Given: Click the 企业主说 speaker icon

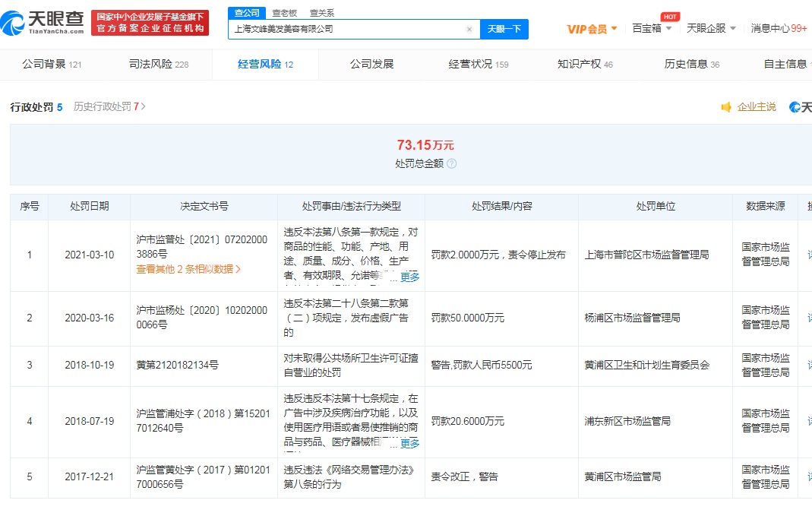Looking at the screenshot, I should [x=726, y=107].
